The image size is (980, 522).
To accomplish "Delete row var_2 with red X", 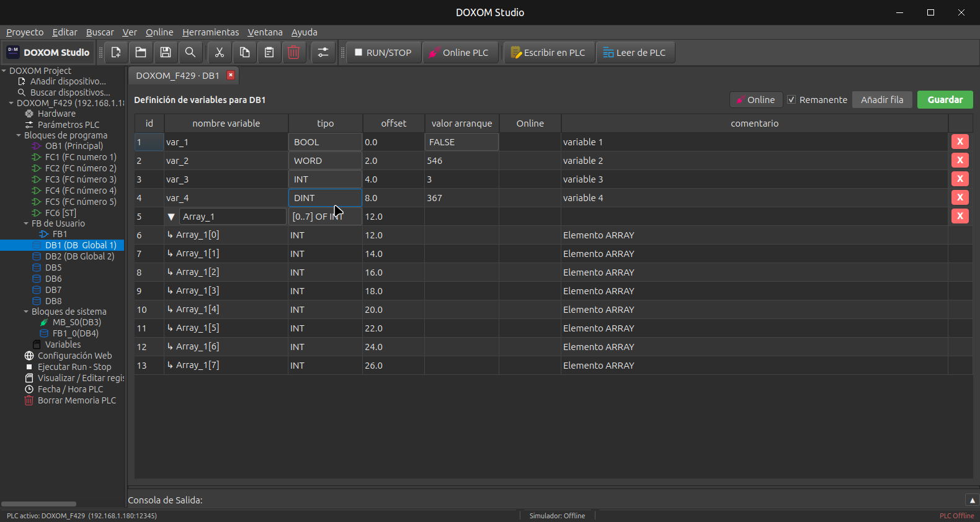I will [x=960, y=160].
